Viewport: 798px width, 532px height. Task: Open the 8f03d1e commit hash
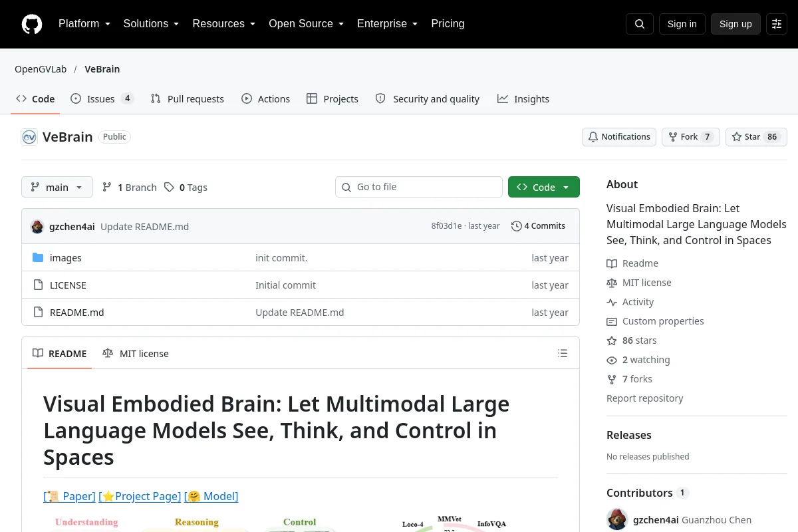[446, 226]
